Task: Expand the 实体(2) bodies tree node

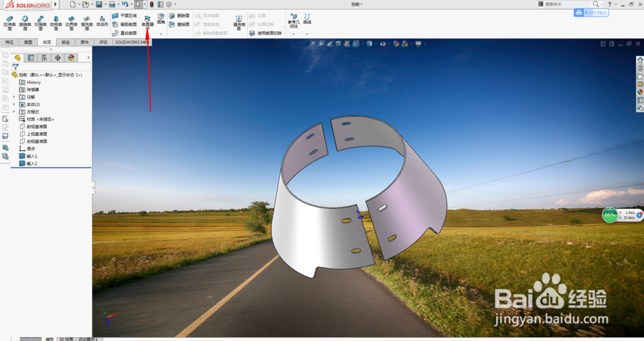Action: [14, 104]
